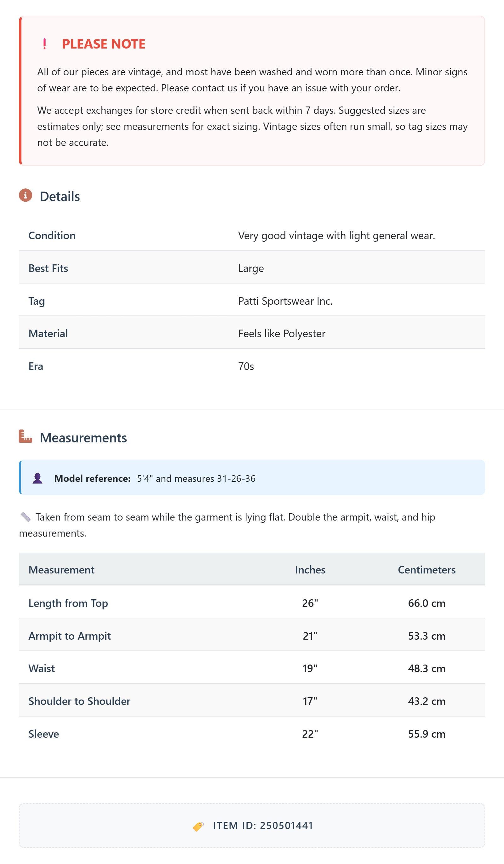
Task: Click the Feels like Polyester text
Action: tap(282, 334)
